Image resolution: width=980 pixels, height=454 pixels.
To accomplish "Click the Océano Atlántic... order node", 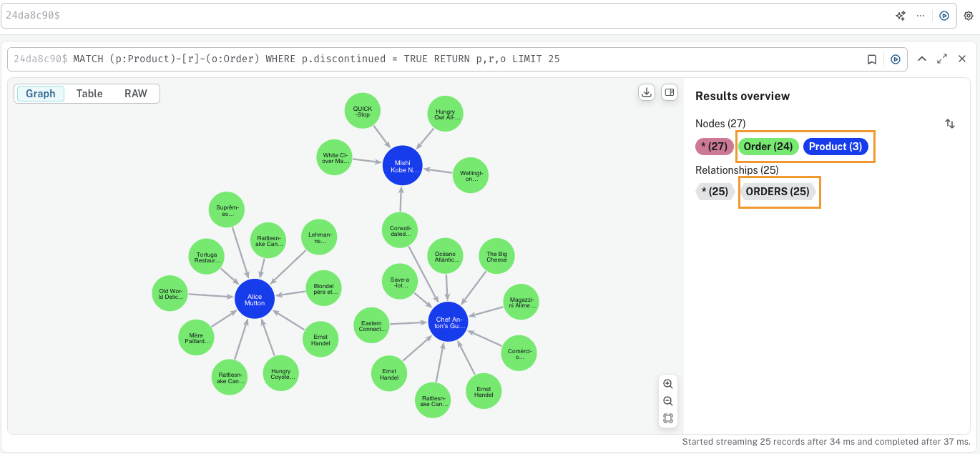I will 446,257.
